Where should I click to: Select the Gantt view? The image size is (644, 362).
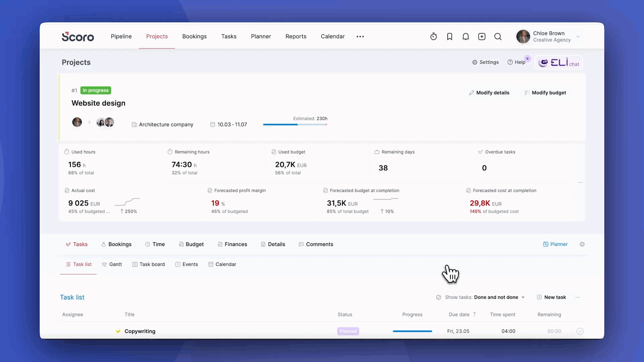[x=112, y=264]
